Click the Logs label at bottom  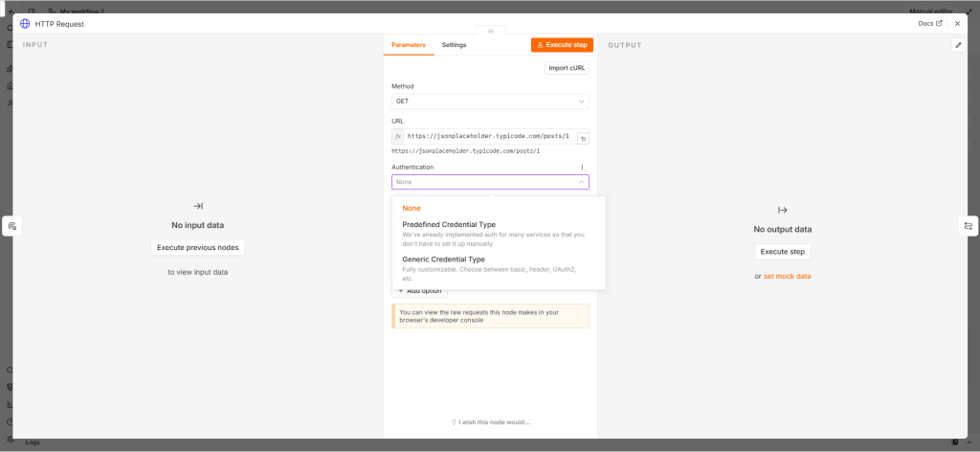click(33, 442)
